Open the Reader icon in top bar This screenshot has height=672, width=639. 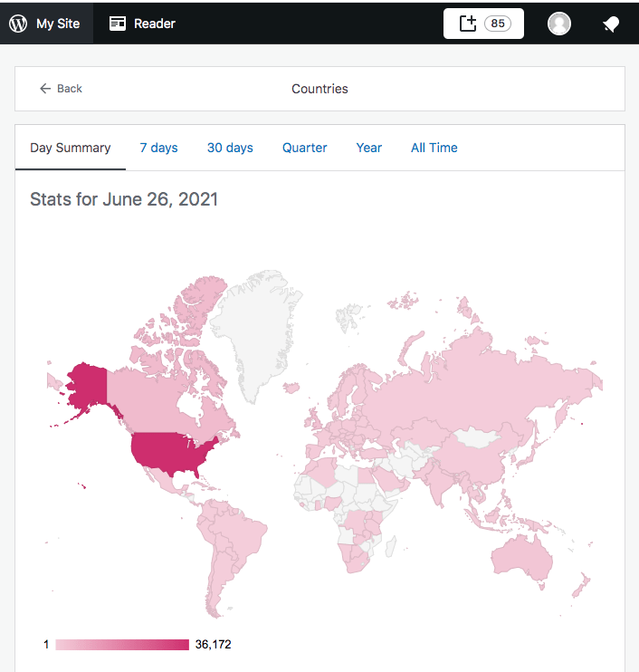click(118, 24)
